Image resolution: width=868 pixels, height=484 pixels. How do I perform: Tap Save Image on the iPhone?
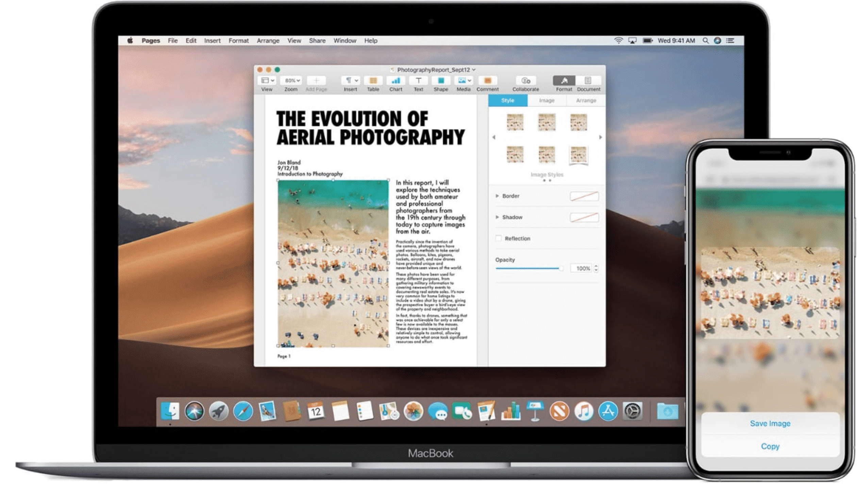[770, 423]
